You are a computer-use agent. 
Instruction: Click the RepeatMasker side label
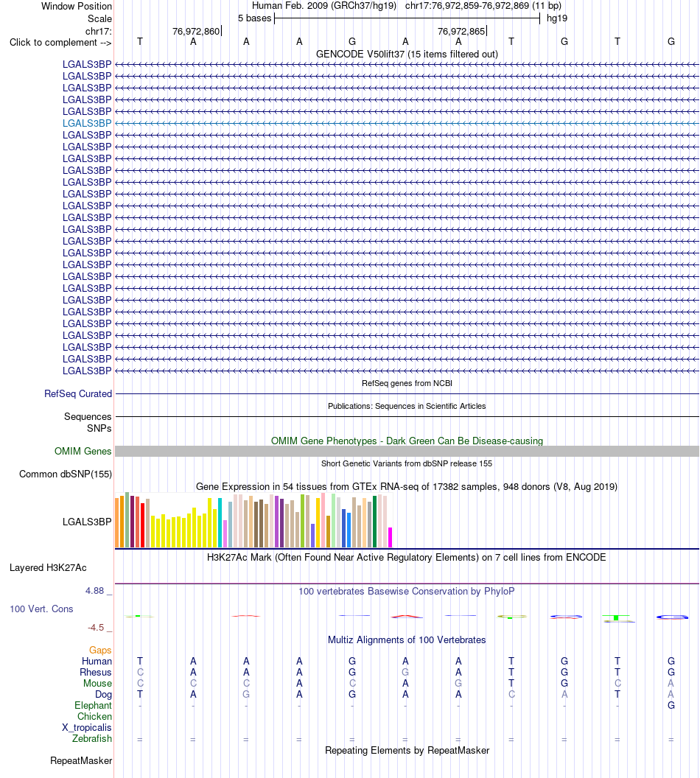click(81, 760)
